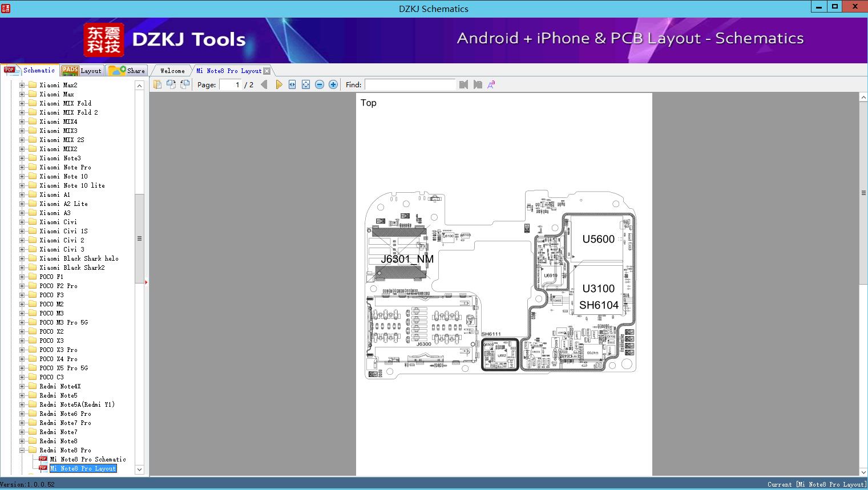Click the folder icon of POCO X3 Pro
868x490 pixels.
pos(33,350)
